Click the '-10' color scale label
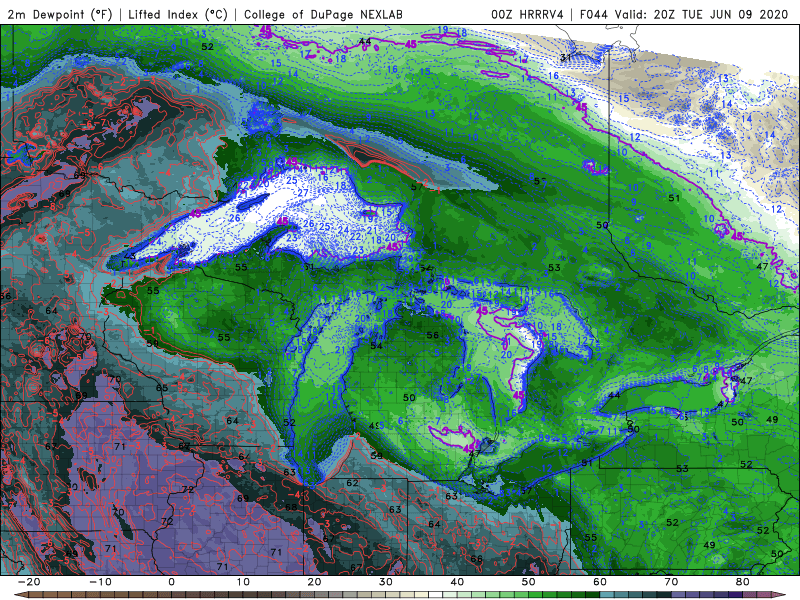800x600 pixels. pyautogui.click(x=100, y=582)
